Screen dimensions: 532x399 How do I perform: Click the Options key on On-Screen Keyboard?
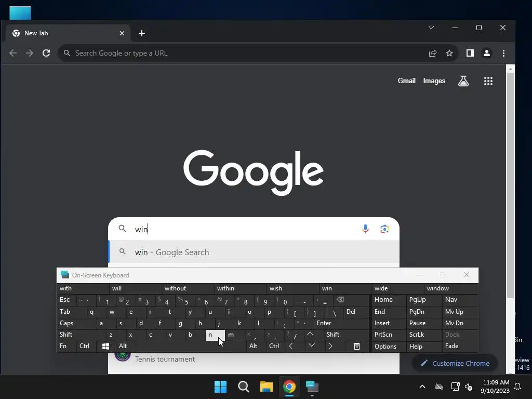click(389, 346)
